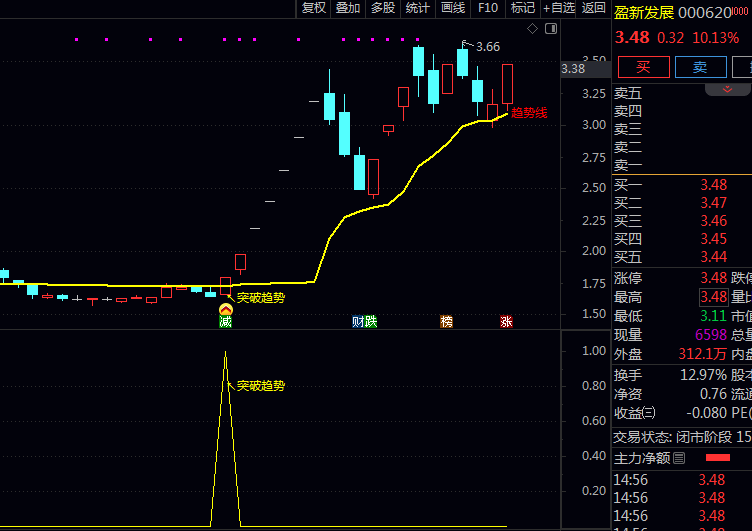Add stock via +自选 button
Screen dimensions: 752x531
[559, 8]
